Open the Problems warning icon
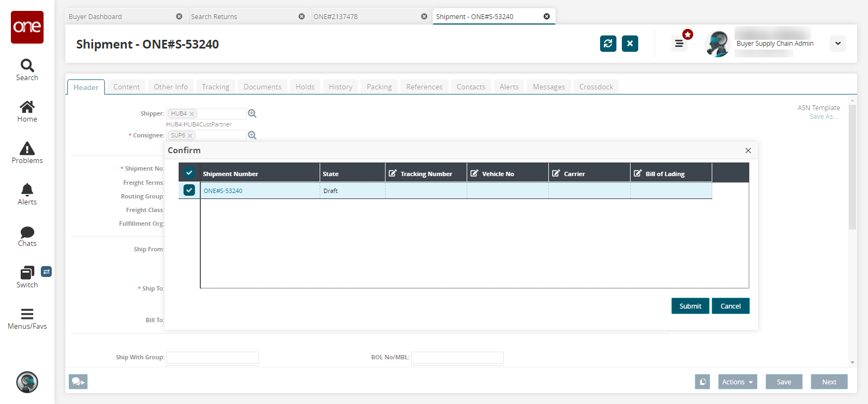868x404 pixels. pyautogui.click(x=27, y=148)
